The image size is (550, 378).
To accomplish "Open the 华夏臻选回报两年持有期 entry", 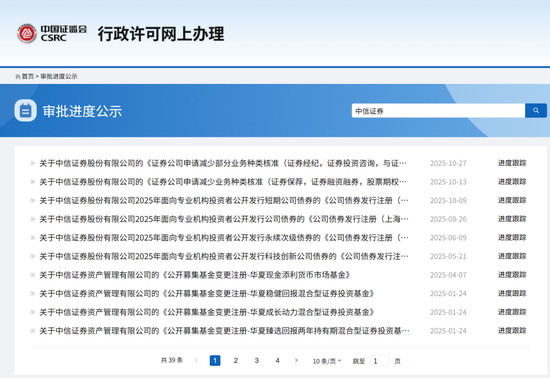I will [224, 330].
